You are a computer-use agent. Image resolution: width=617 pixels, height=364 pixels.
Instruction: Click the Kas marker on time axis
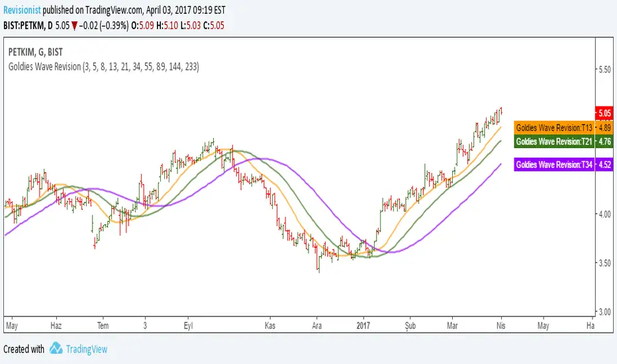click(x=269, y=326)
